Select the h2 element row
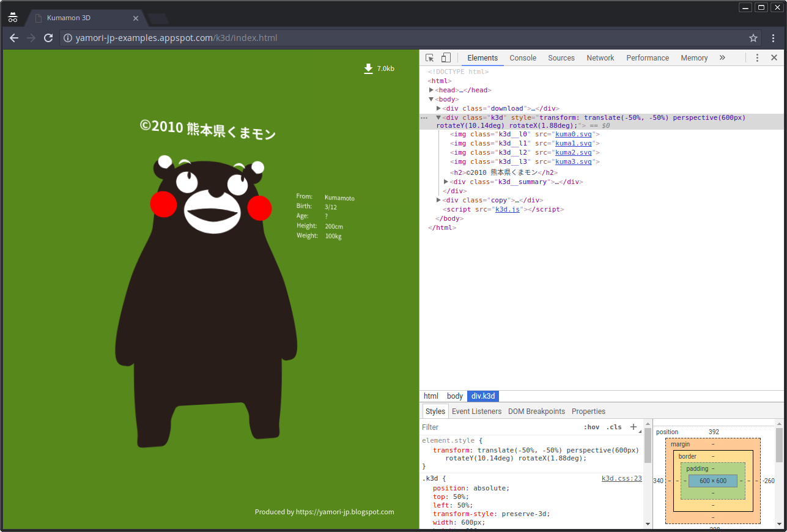787x532 pixels. point(602,172)
